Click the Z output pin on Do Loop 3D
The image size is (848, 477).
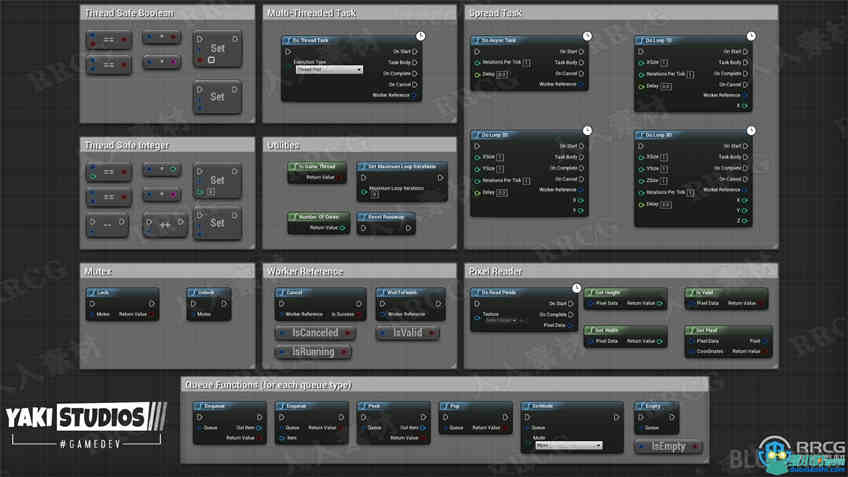tap(745, 221)
